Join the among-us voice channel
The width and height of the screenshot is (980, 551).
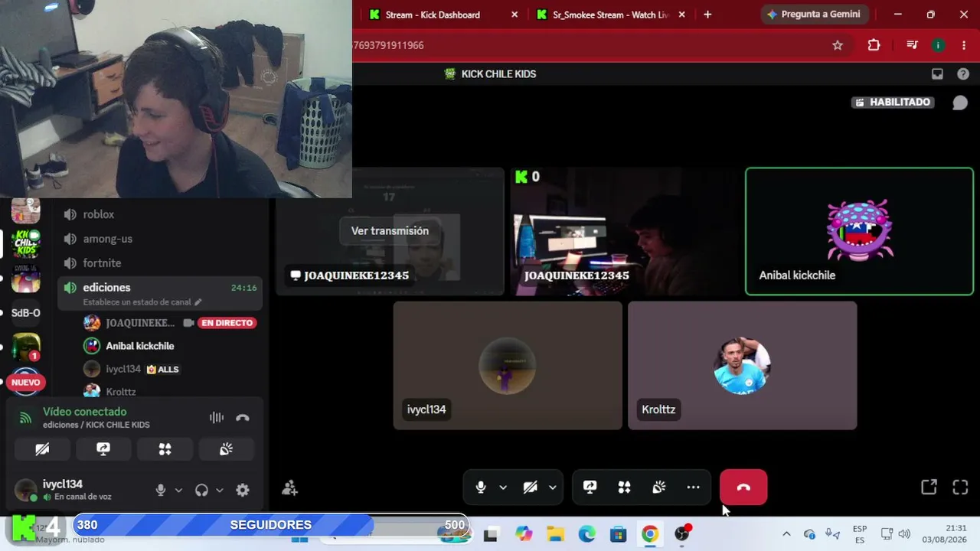(x=160, y=239)
